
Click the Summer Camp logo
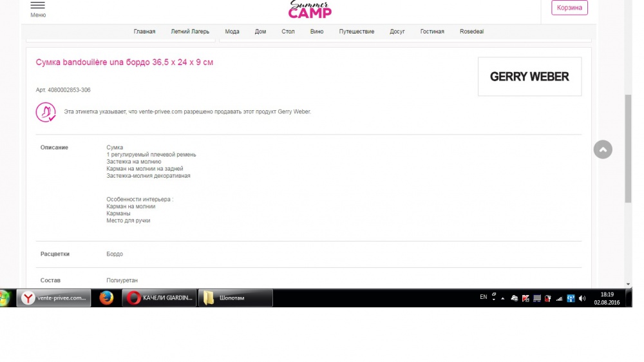[310, 10]
